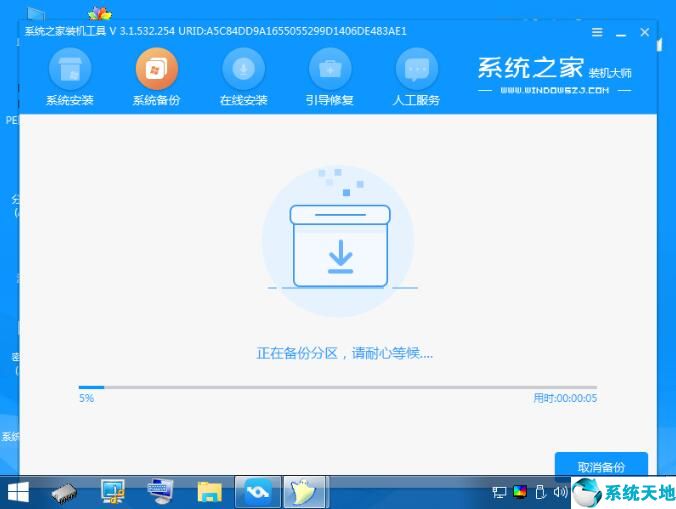Minimize the 系统之家装机工具 window
Screen dimensions: 676x509
pos(621,33)
